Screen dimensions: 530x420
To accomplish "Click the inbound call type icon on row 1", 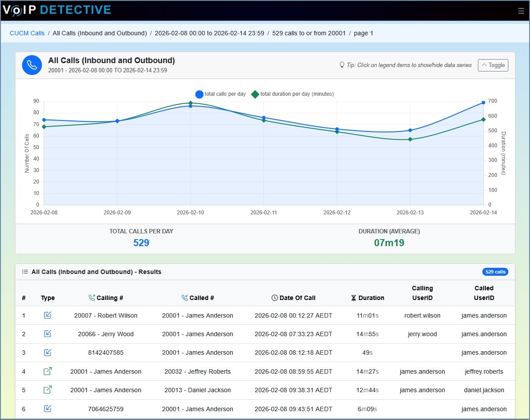I will click(x=48, y=315).
